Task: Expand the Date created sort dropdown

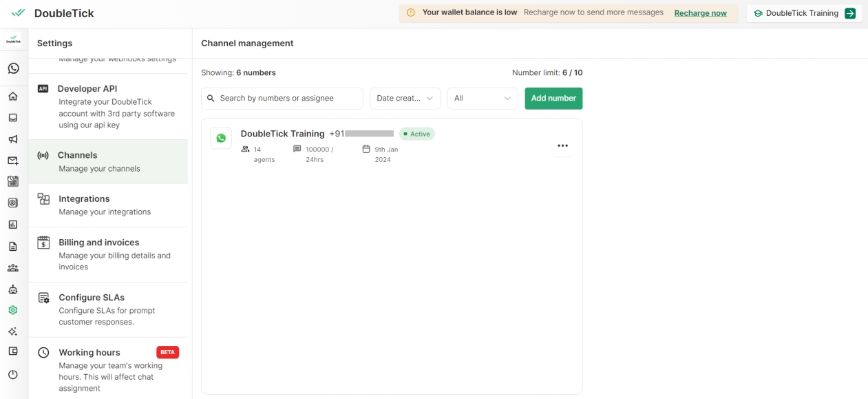Action: click(x=405, y=99)
